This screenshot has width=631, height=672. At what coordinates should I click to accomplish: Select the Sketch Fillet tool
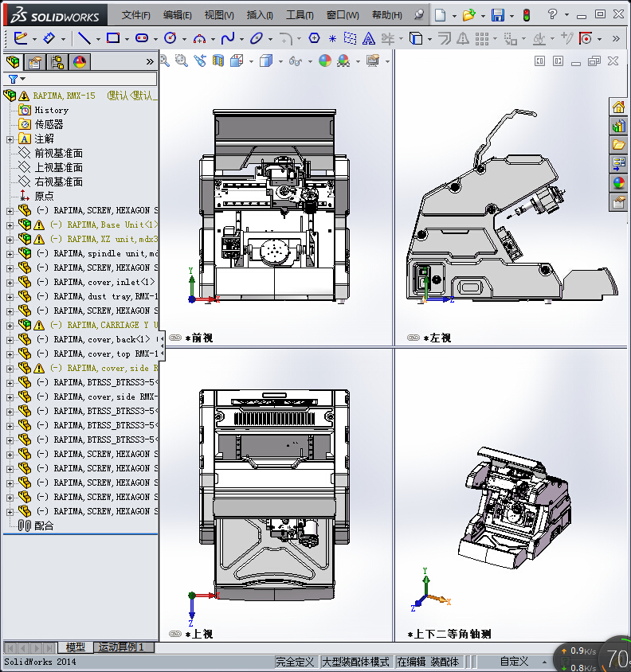tap(285, 39)
